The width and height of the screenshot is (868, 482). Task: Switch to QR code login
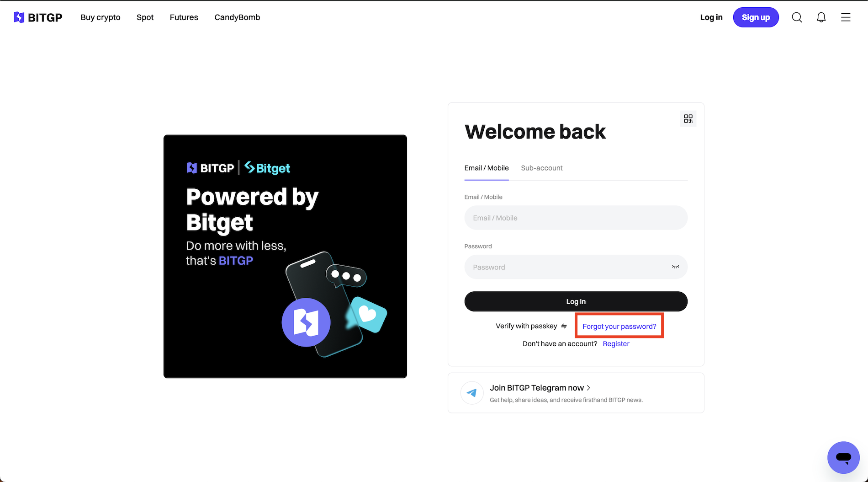tap(688, 119)
